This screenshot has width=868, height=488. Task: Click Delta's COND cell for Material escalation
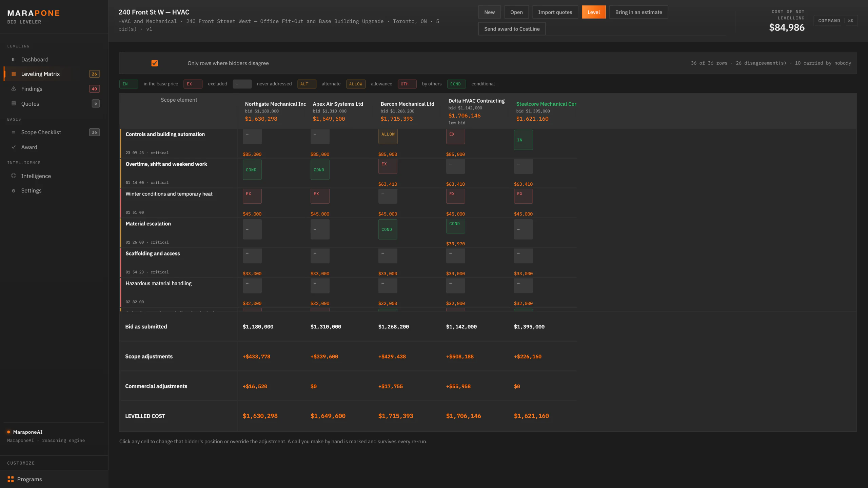point(455,226)
